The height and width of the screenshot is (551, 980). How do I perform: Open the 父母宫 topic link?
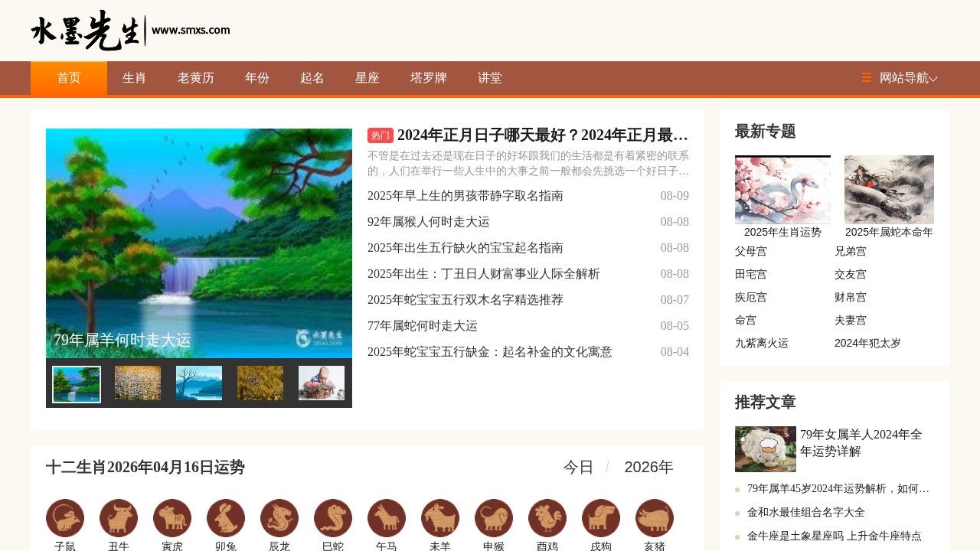[750, 251]
